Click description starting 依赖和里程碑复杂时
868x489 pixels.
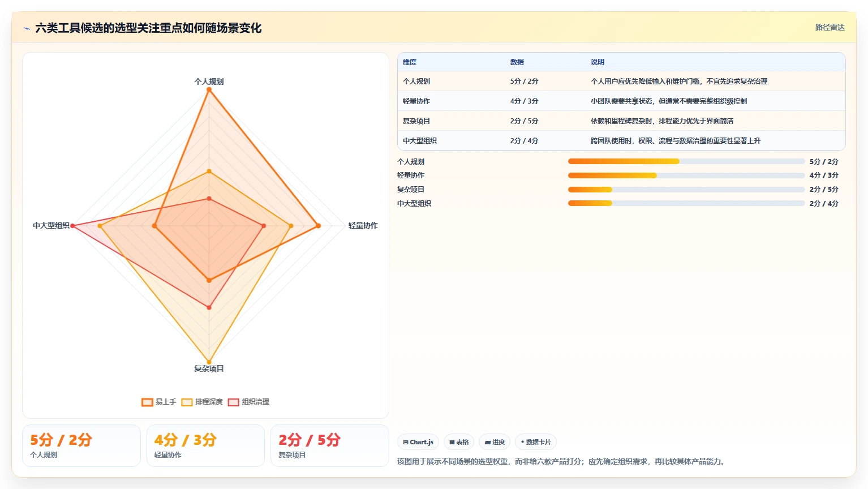662,121
